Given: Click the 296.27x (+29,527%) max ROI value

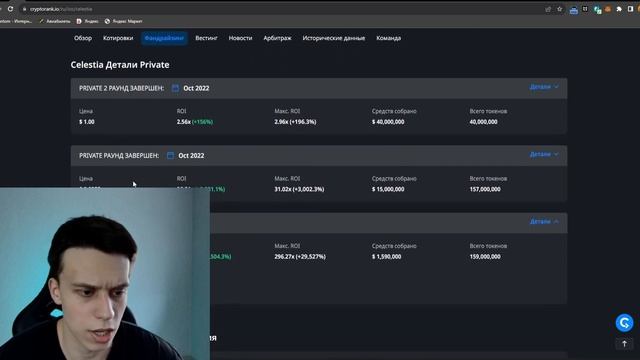Looking at the screenshot, I should pyautogui.click(x=300, y=256).
